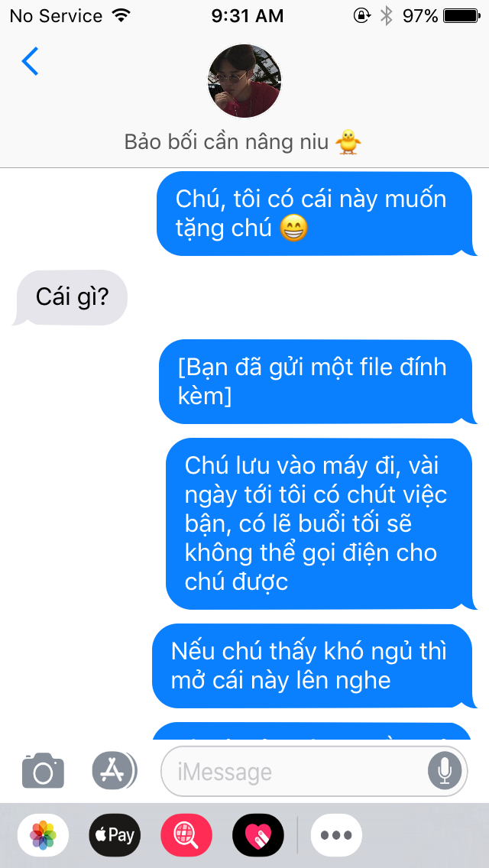The width and height of the screenshot is (489, 868).
Task: Expand more apps with three dots
Action: tap(336, 835)
